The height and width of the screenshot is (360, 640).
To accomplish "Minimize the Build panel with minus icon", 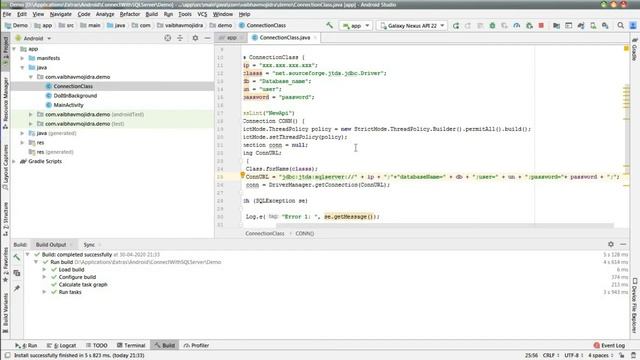I will click(623, 244).
